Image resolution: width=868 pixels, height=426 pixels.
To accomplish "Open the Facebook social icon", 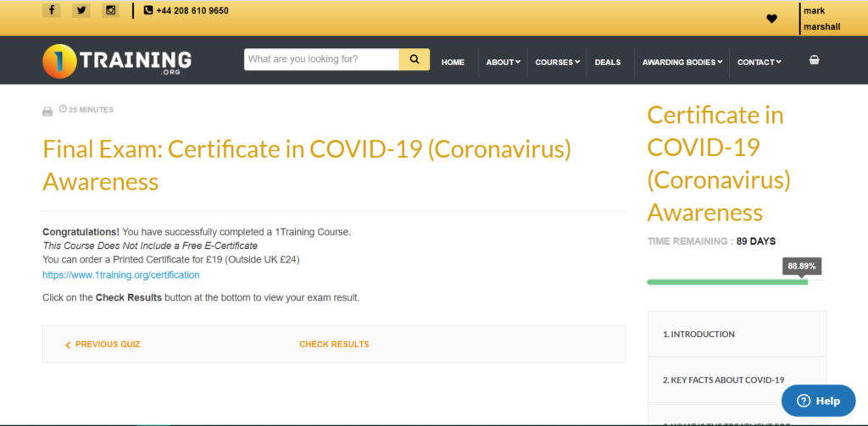I will tap(52, 10).
